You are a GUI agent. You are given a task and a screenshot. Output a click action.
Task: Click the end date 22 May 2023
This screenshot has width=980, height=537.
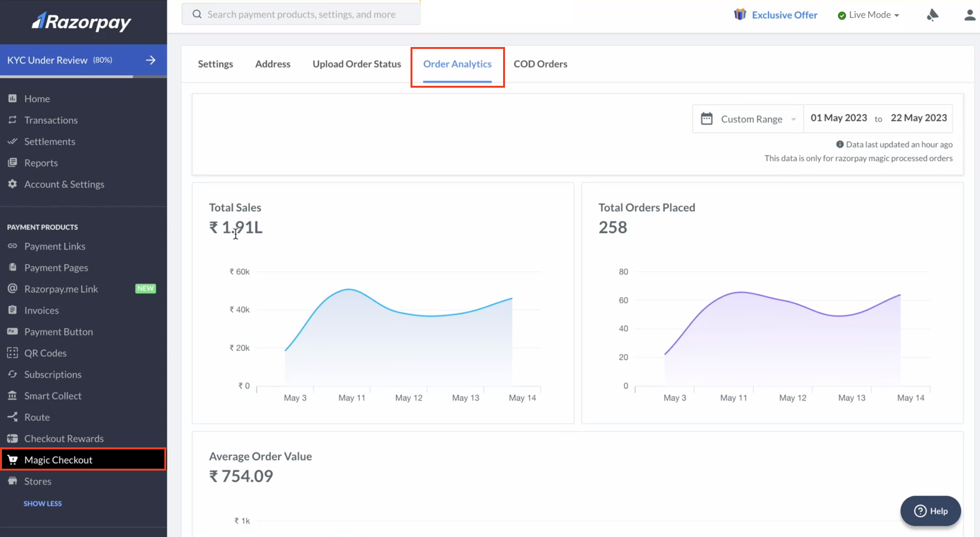tap(918, 118)
